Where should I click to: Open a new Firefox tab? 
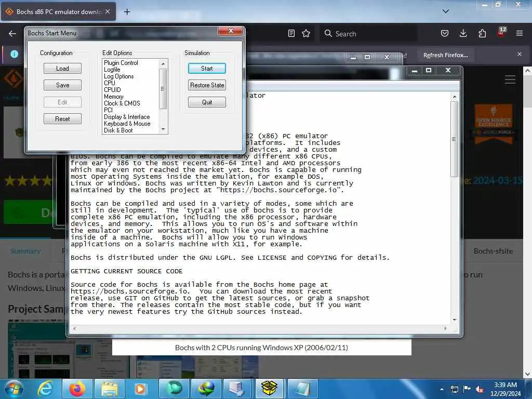click(x=127, y=12)
